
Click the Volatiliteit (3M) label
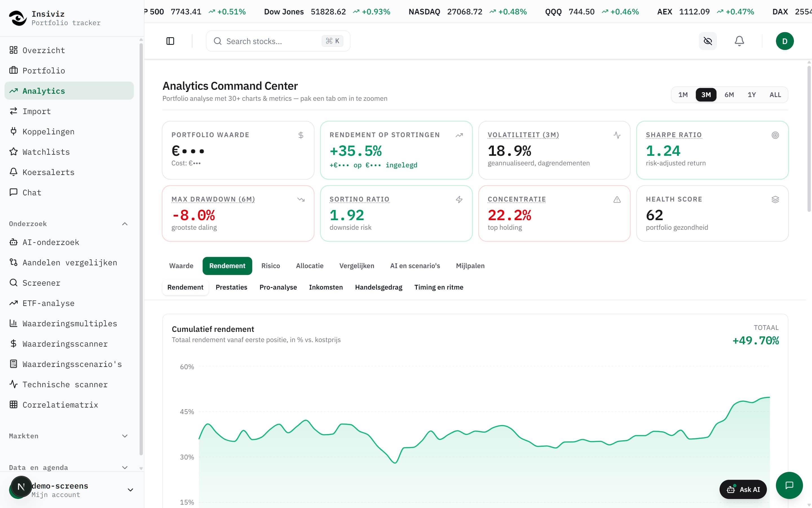(x=523, y=135)
